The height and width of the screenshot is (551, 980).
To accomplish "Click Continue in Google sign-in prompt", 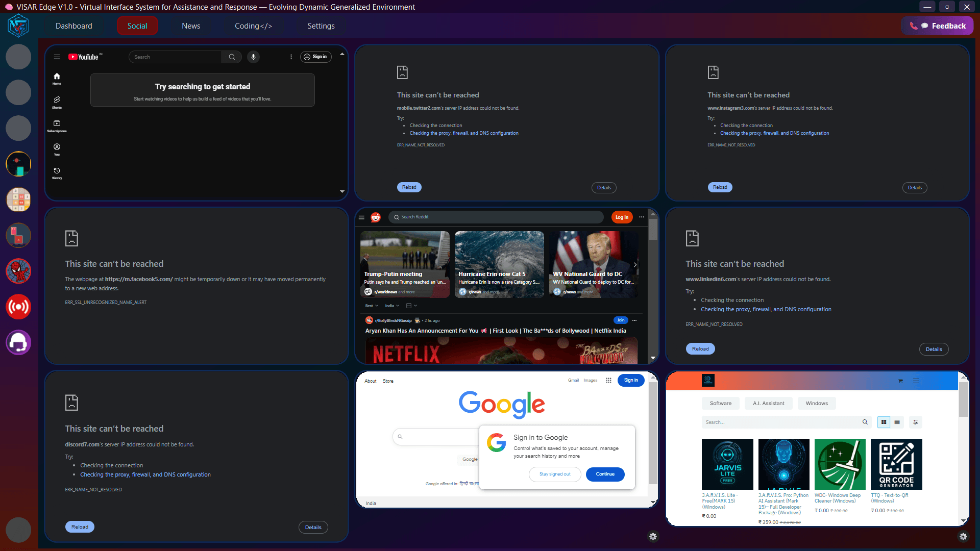I will [605, 474].
